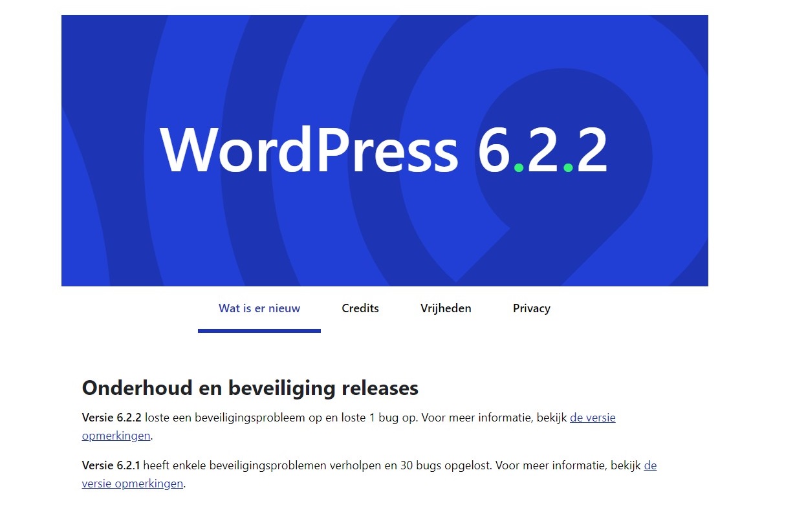
Task: Click the WordPress 6.2.2 banner image
Action: [x=385, y=151]
